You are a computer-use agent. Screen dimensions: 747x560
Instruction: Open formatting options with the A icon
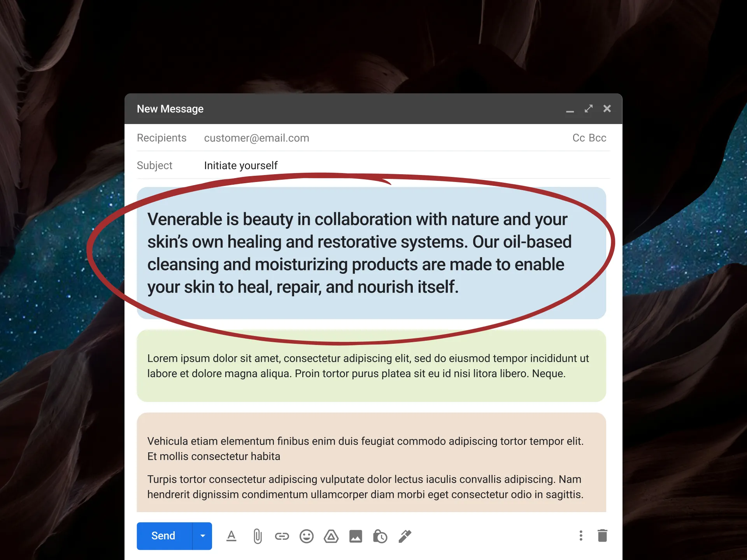(x=231, y=536)
